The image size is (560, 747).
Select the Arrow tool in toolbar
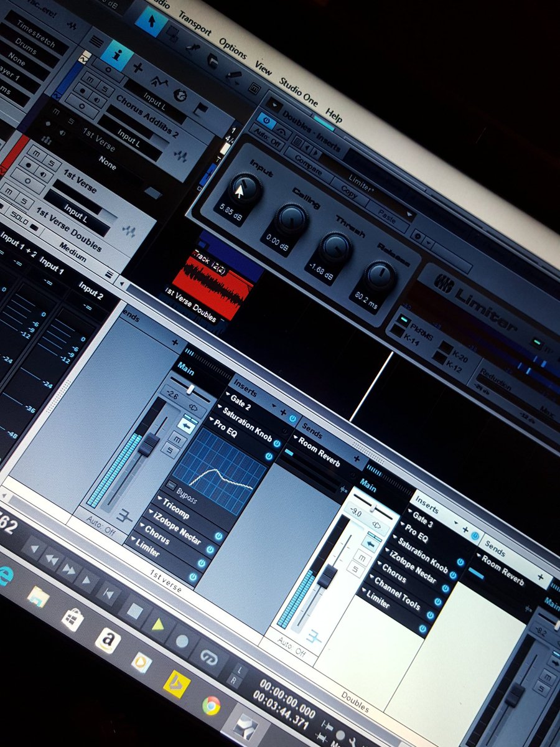151,22
